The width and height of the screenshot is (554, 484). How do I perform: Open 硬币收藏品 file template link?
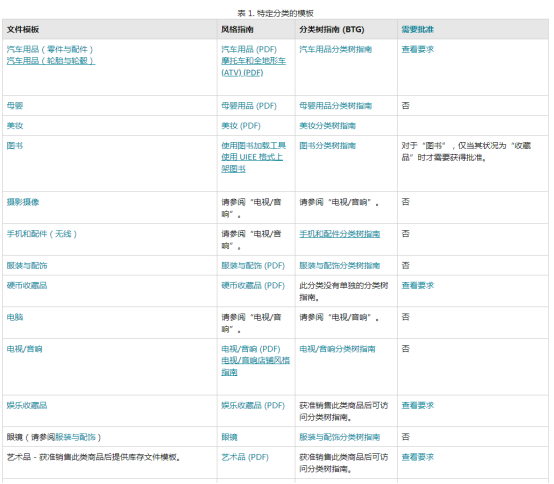tap(27, 285)
